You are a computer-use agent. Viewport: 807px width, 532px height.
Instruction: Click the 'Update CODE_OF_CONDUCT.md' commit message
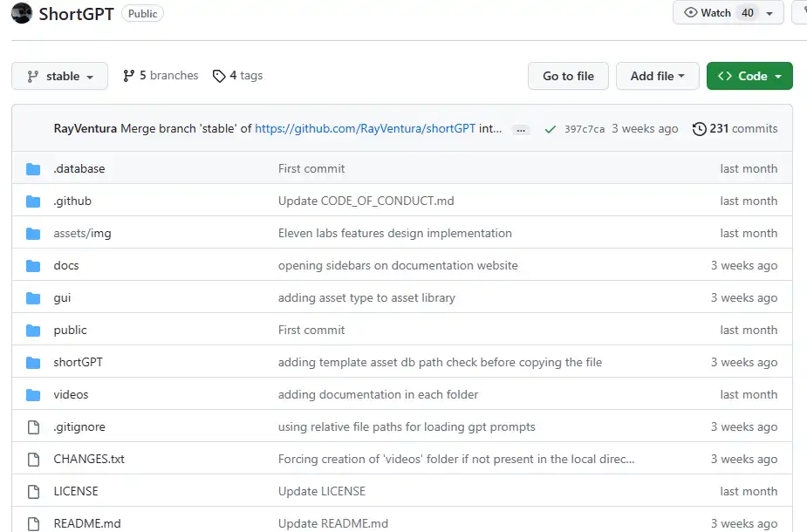366,201
